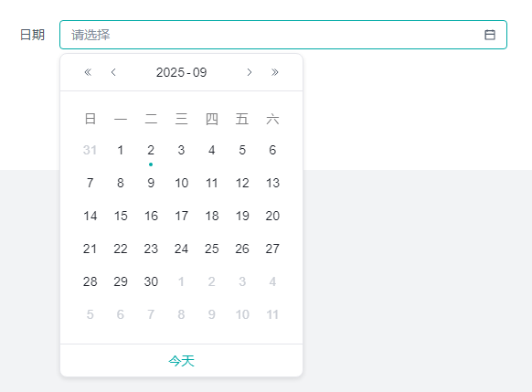Image resolution: width=532 pixels, height=392 pixels.
Task: Choose the 30th of September
Action: click(x=151, y=281)
